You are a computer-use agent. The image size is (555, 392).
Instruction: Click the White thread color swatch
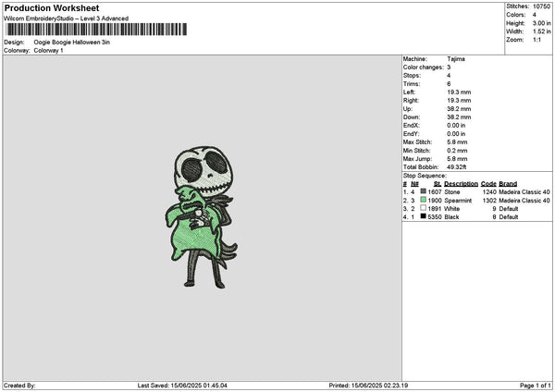[x=423, y=208]
